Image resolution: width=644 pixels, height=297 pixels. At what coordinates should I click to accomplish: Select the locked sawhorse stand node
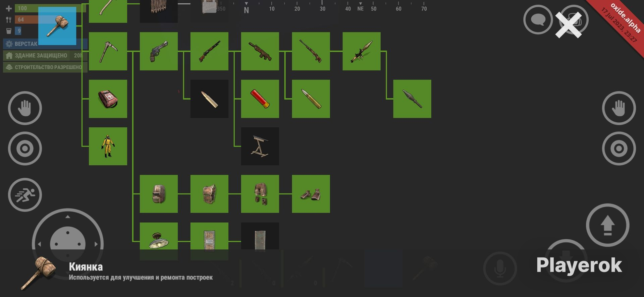click(260, 146)
